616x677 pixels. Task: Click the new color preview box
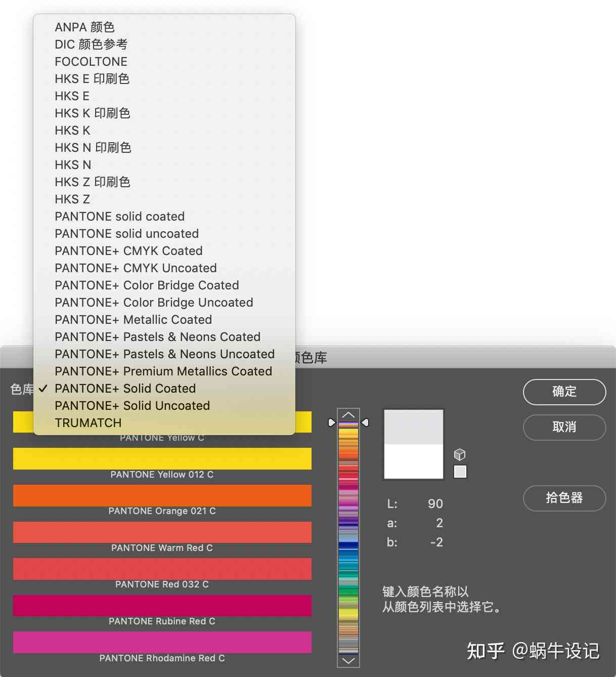(x=414, y=427)
